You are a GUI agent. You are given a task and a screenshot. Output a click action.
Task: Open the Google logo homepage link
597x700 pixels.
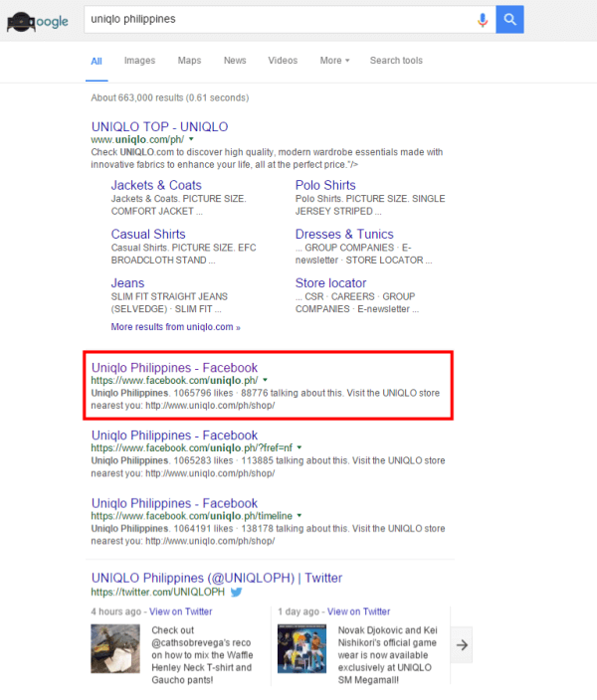pos(38,22)
